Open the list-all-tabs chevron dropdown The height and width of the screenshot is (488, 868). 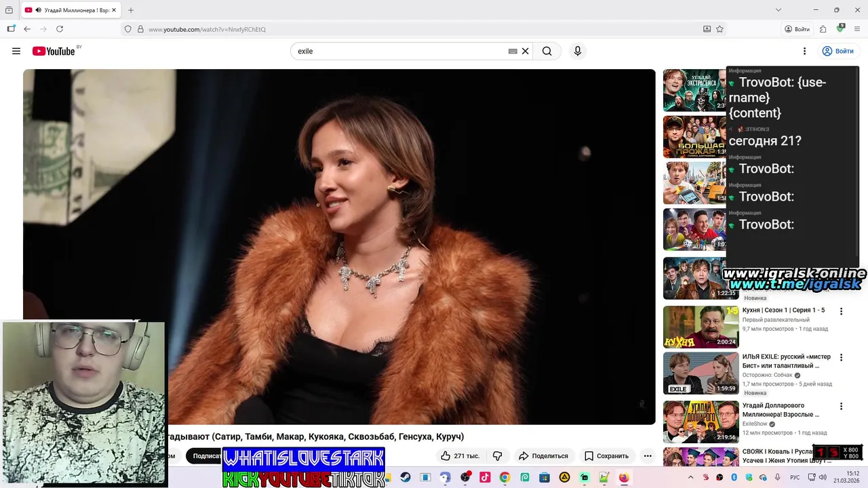[x=778, y=10]
